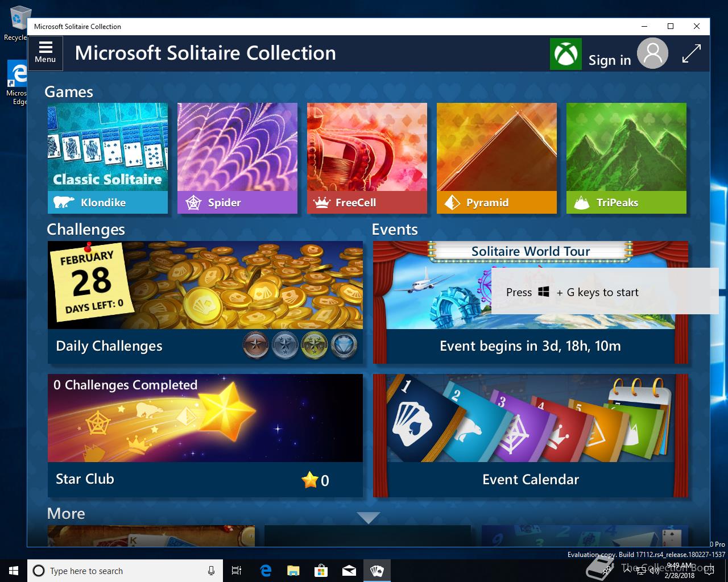Click the Games section heading
728x582 pixels.
click(x=69, y=92)
